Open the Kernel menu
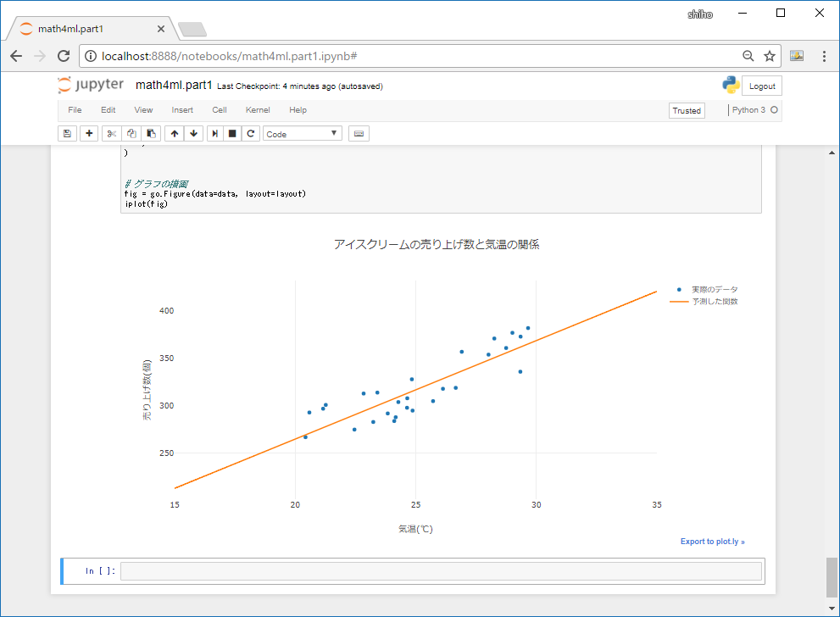 click(258, 110)
